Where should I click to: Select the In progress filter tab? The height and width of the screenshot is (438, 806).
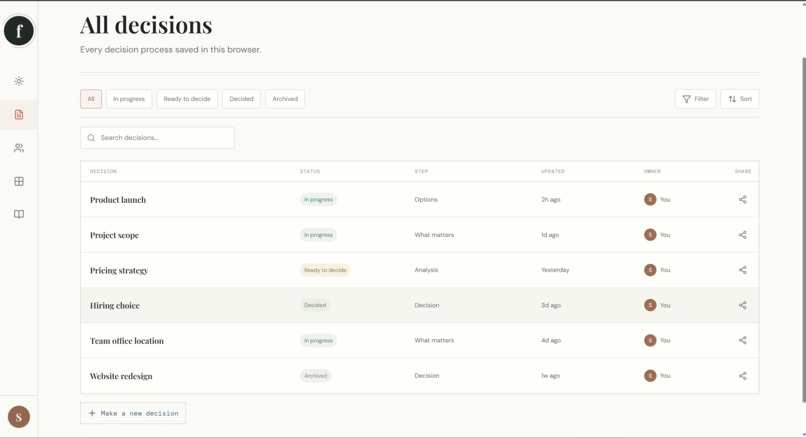129,99
